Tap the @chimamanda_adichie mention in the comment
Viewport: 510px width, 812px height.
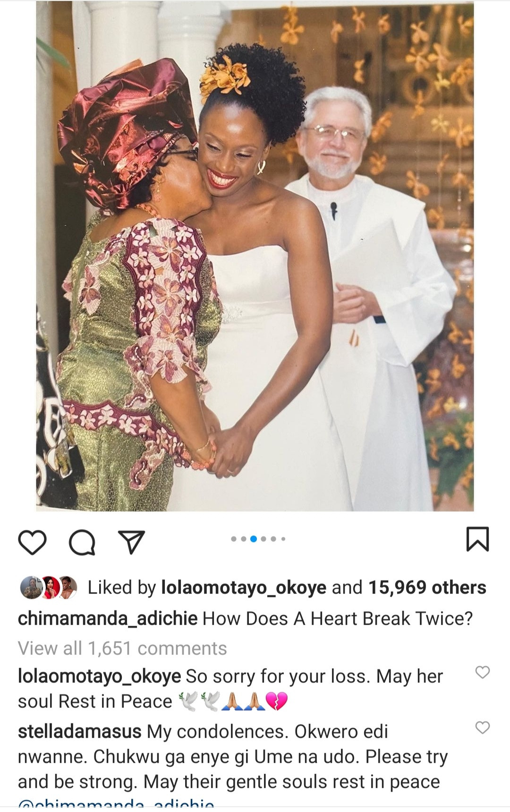[116, 803]
